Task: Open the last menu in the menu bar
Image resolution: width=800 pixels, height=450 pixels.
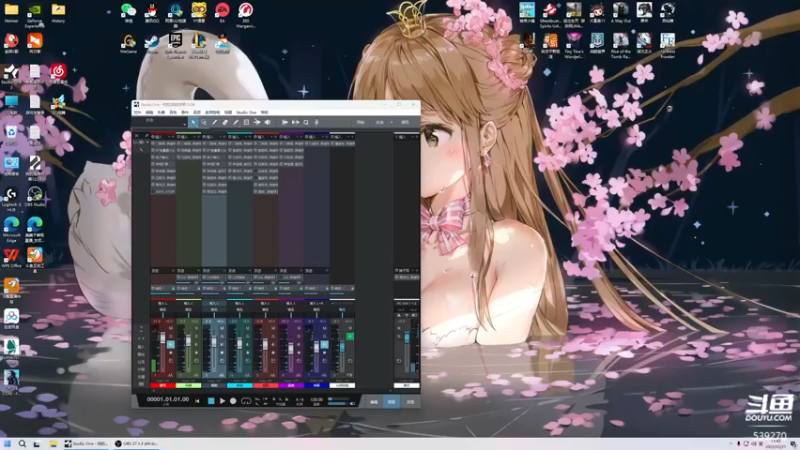Action: [264, 112]
